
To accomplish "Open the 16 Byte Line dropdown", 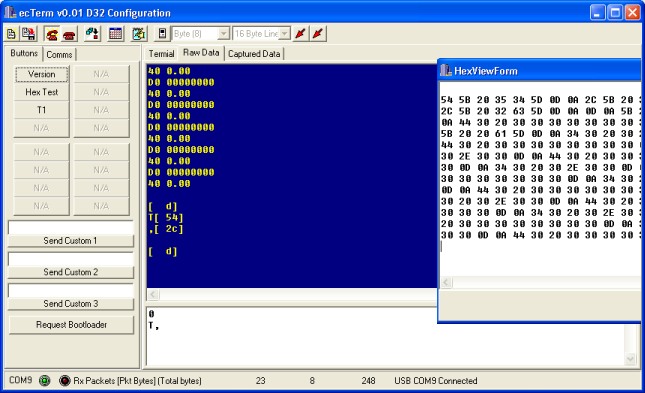I will pos(285,34).
